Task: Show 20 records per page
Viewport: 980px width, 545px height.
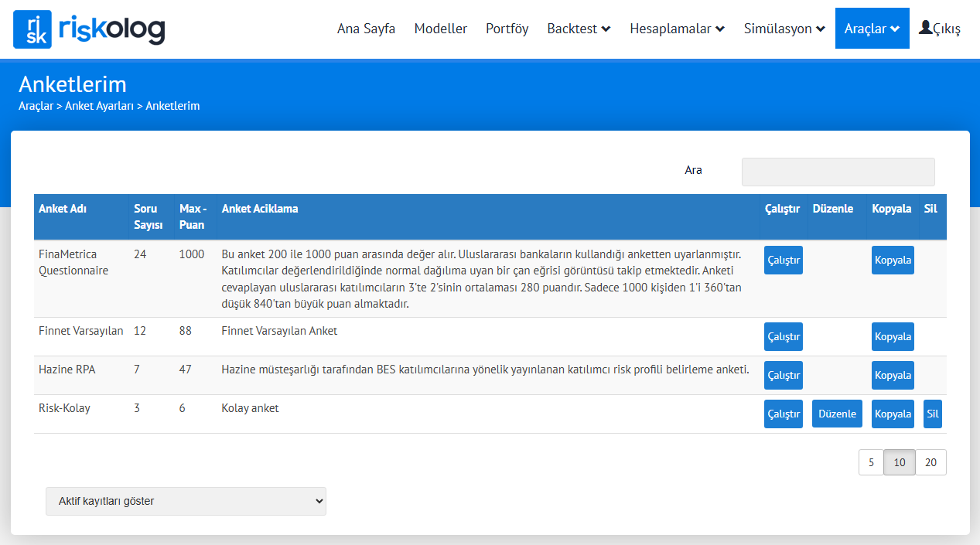Action: click(x=930, y=462)
